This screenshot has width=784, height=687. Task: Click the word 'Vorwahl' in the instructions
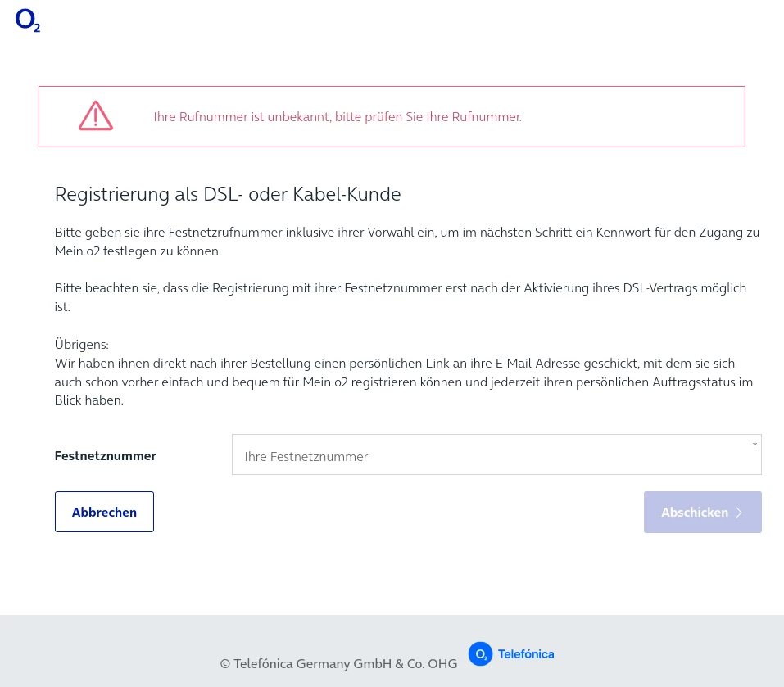[x=445, y=233]
